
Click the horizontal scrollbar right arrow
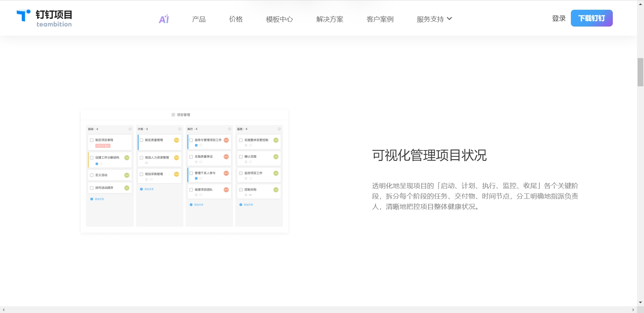coord(633,310)
